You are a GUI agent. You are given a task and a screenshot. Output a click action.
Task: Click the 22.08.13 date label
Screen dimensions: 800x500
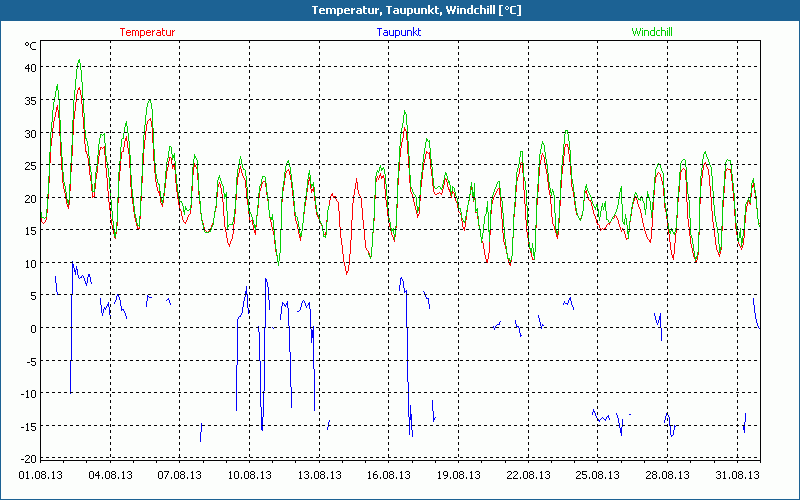tap(529, 476)
